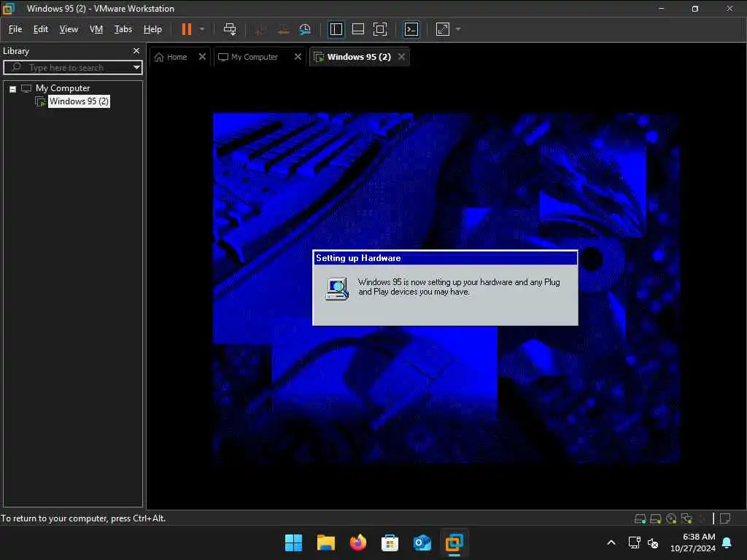
Task: Open the Tabs menu
Action: pos(123,29)
